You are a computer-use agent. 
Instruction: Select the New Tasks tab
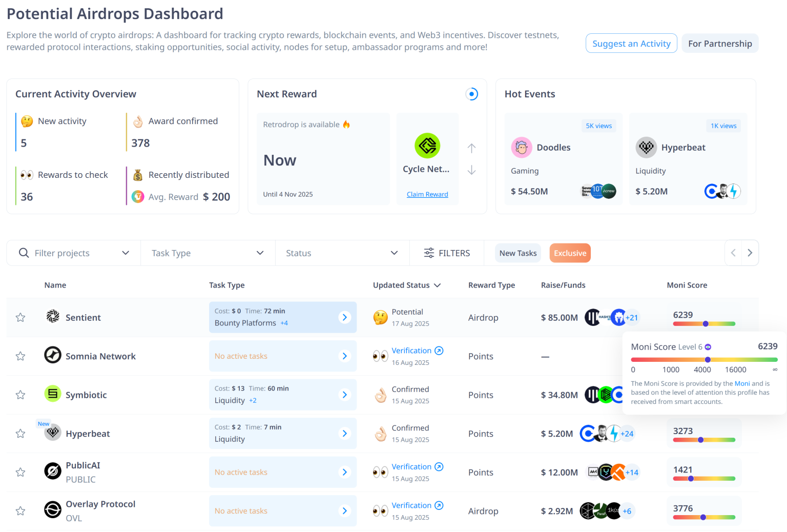517,253
